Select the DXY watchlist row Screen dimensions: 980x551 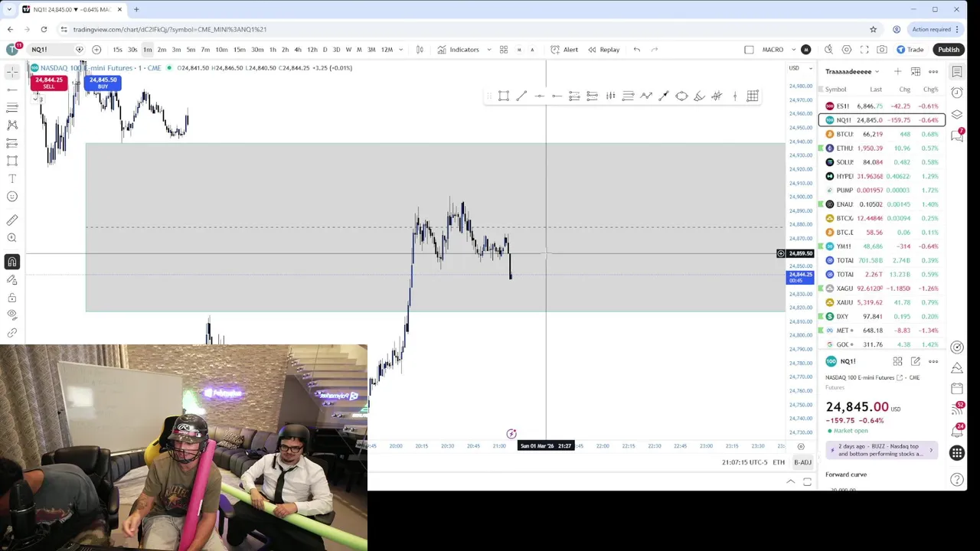point(882,316)
